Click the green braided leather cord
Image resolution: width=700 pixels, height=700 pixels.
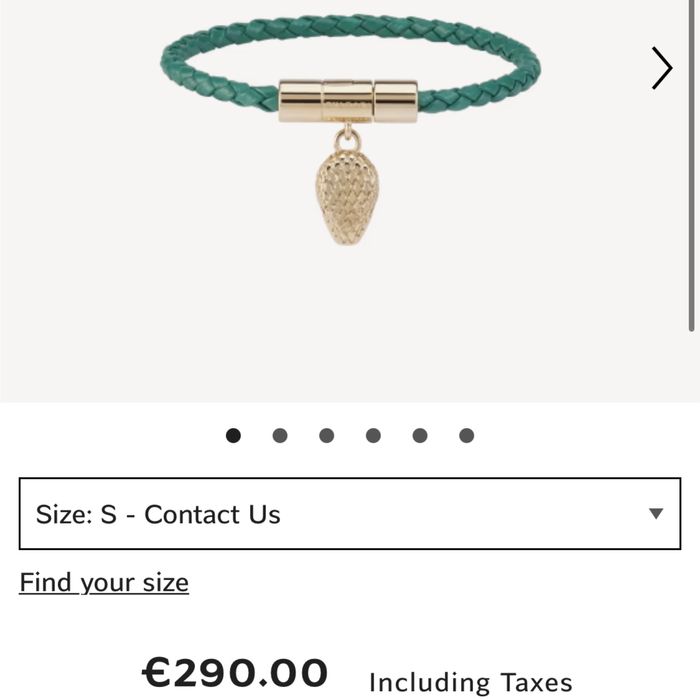[350, 27]
